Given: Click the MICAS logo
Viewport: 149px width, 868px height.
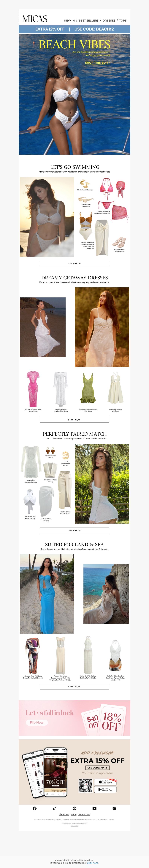Looking at the screenshot, I should [35, 19].
